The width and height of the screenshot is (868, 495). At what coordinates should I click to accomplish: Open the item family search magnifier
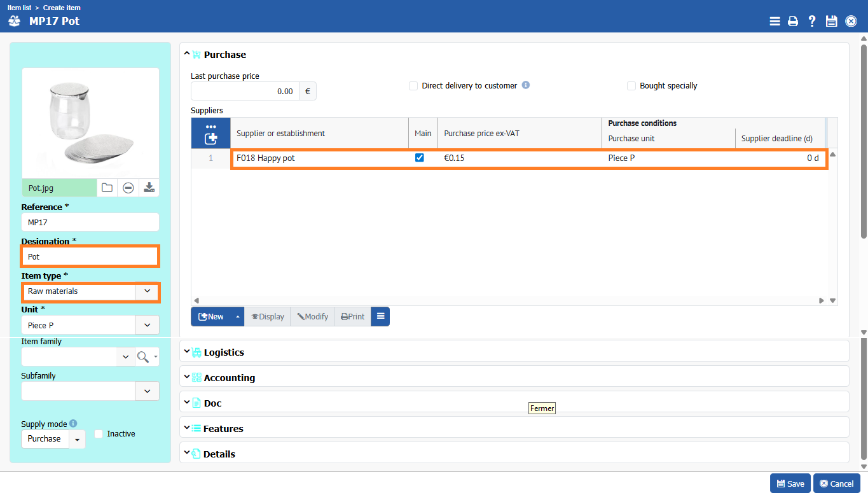[143, 357]
